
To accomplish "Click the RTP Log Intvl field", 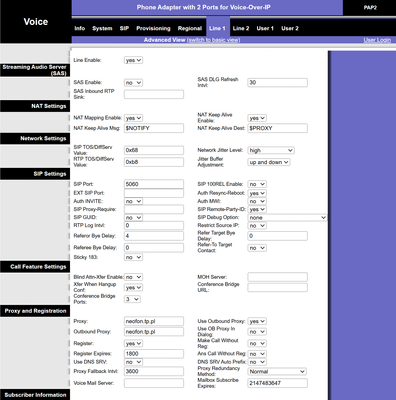I will [154, 226].
